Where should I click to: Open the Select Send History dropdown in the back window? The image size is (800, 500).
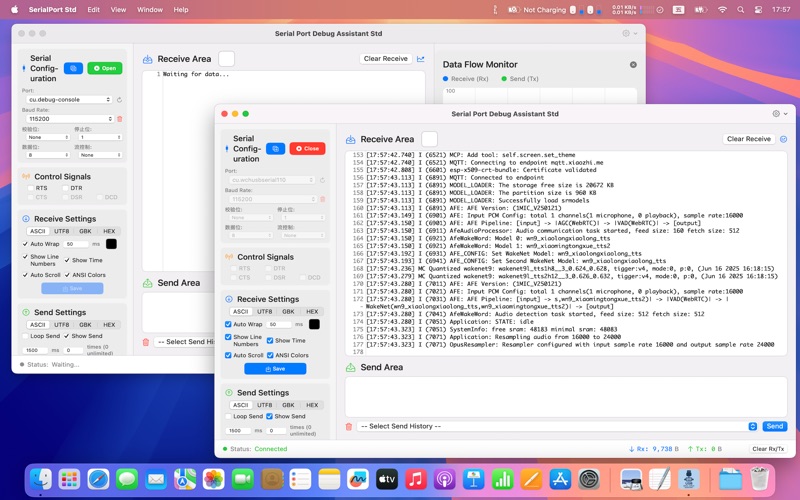184,342
